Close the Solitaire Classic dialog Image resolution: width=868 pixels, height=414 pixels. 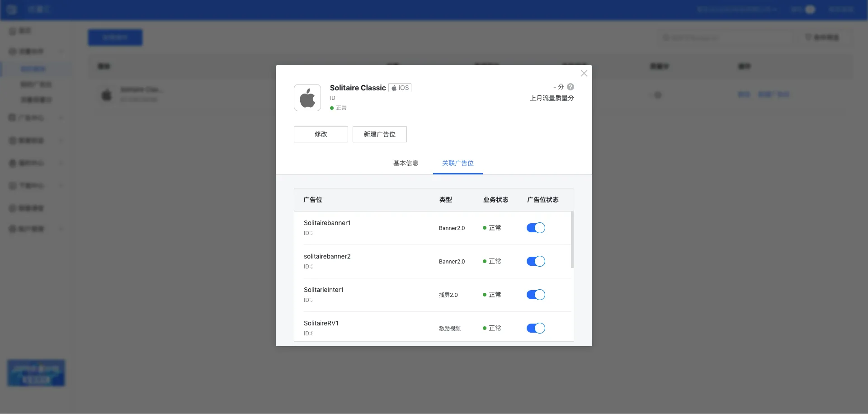584,73
